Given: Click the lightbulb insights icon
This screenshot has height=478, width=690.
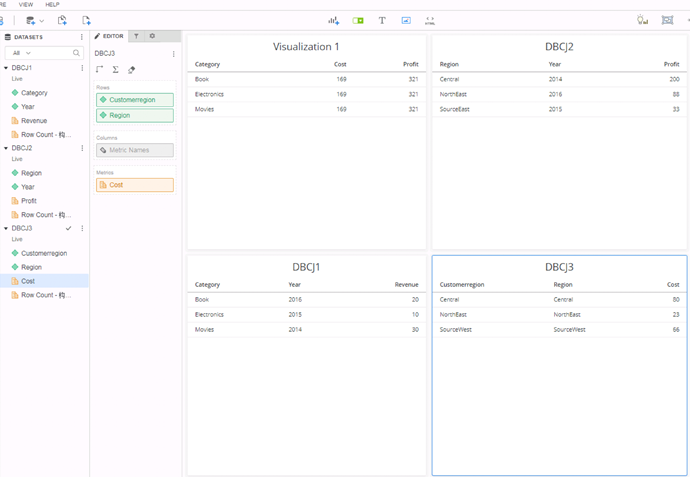Looking at the screenshot, I should (642, 20).
